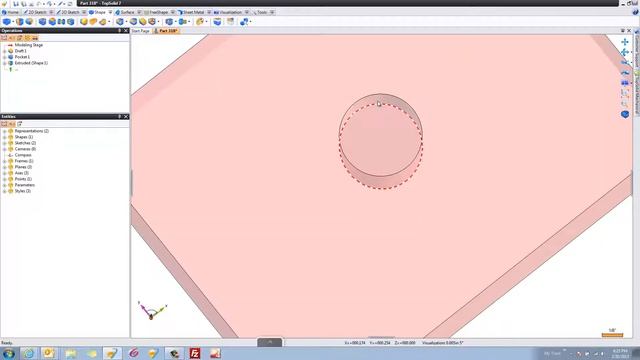The width and height of the screenshot is (640, 360).
Task: Click the undo arrow in quick access toolbar
Action: pos(39,4)
